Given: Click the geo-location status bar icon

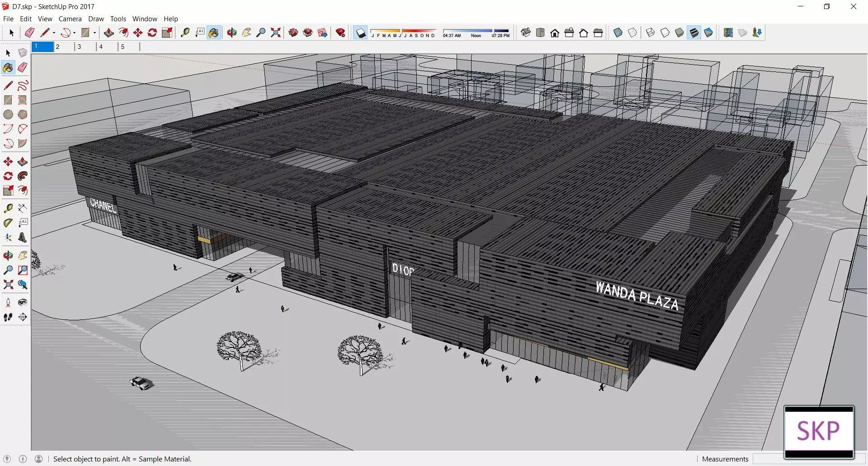Looking at the screenshot, I should coord(7,459).
